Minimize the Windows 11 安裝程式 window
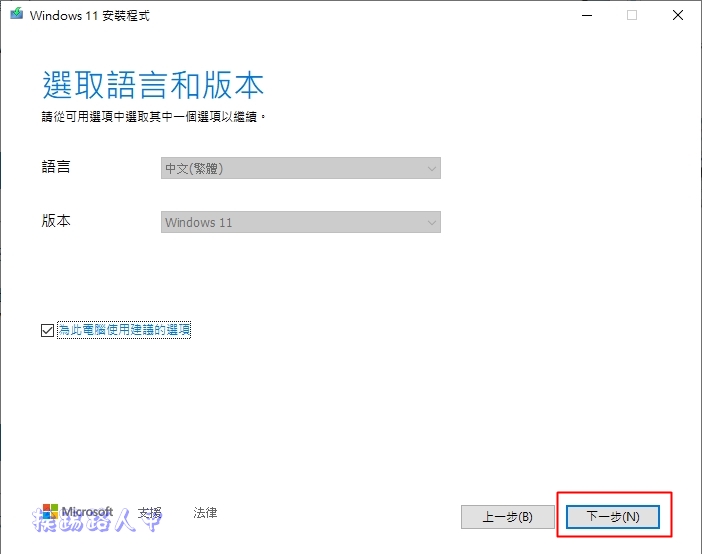702x554 pixels. pyautogui.click(x=587, y=15)
